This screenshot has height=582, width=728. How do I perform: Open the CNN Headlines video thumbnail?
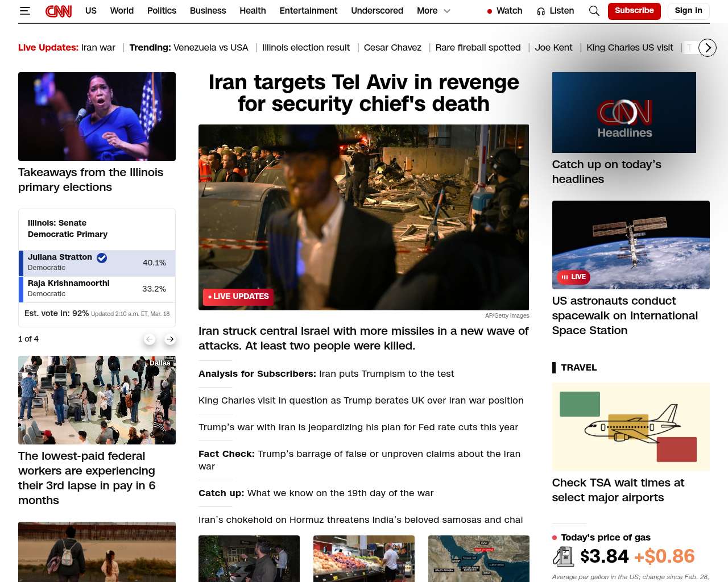[x=624, y=113]
